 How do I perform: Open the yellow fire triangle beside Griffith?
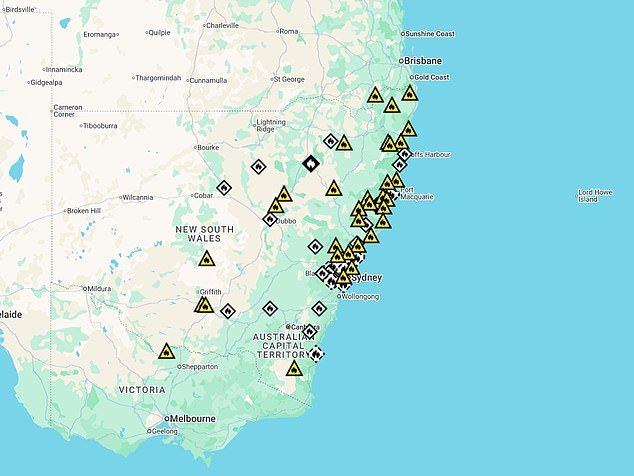[203, 305]
